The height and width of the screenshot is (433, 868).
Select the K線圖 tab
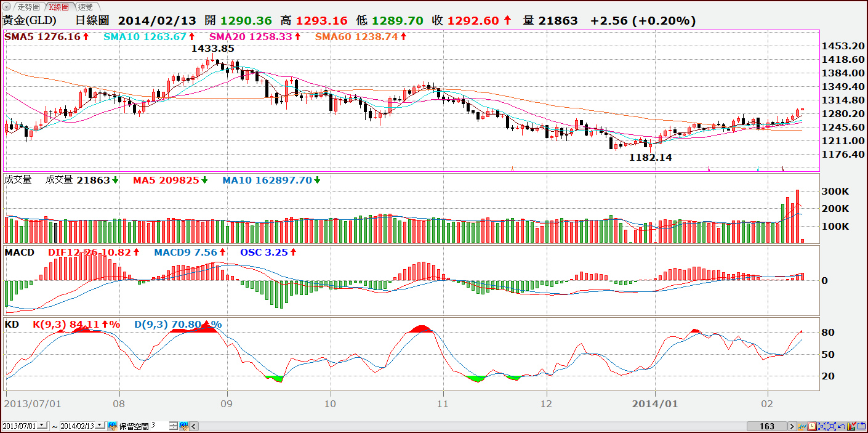tap(59, 7)
